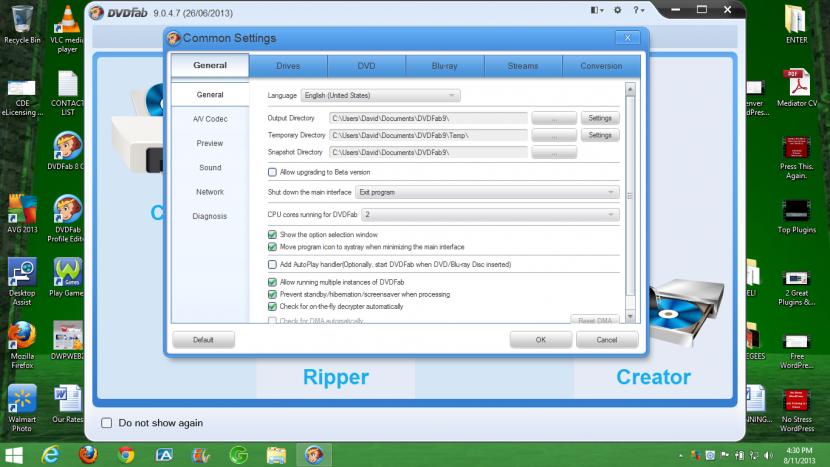Open Internet Explorer from taskbar

pos(50,455)
